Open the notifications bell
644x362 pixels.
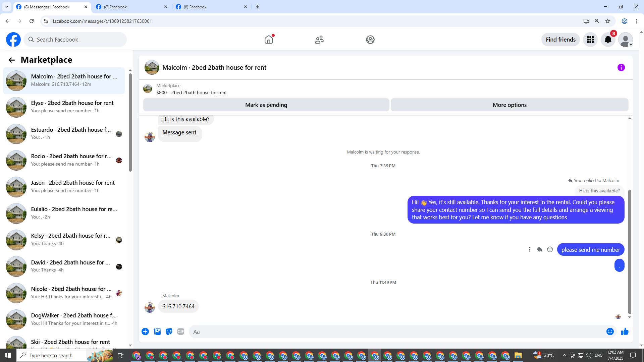point(608,40)
